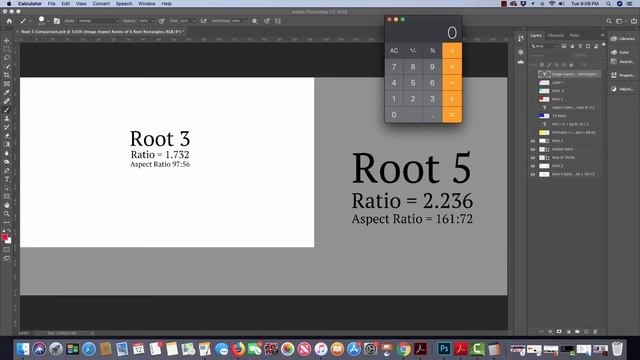Click the percent key on Calculator
The width and height of the screenshot is (640, 360).
click(432, 51)
